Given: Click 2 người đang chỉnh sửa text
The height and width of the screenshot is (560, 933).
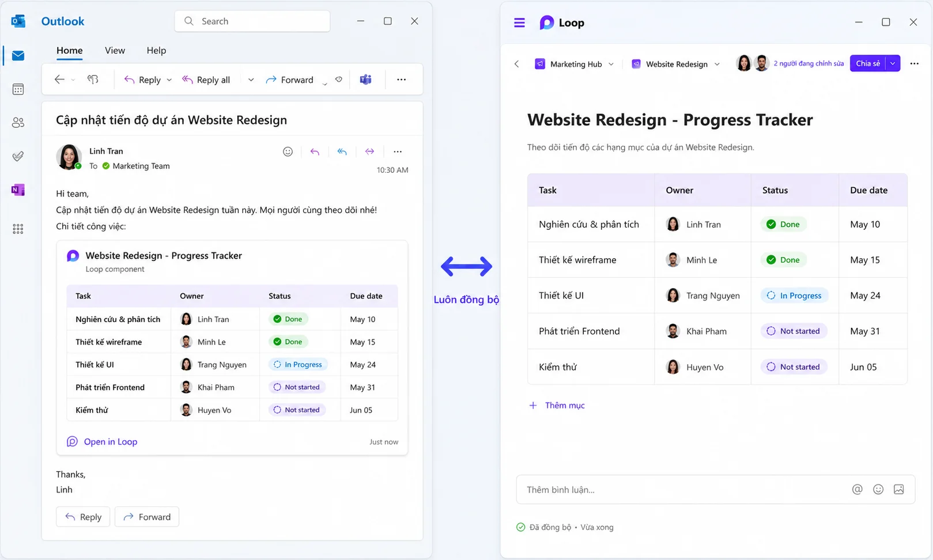Looking at the screenshot, I should tap(809, 63).
